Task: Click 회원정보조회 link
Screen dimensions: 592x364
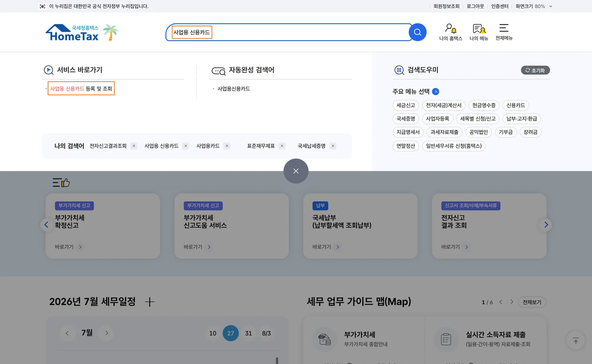Action: [447, 6]
